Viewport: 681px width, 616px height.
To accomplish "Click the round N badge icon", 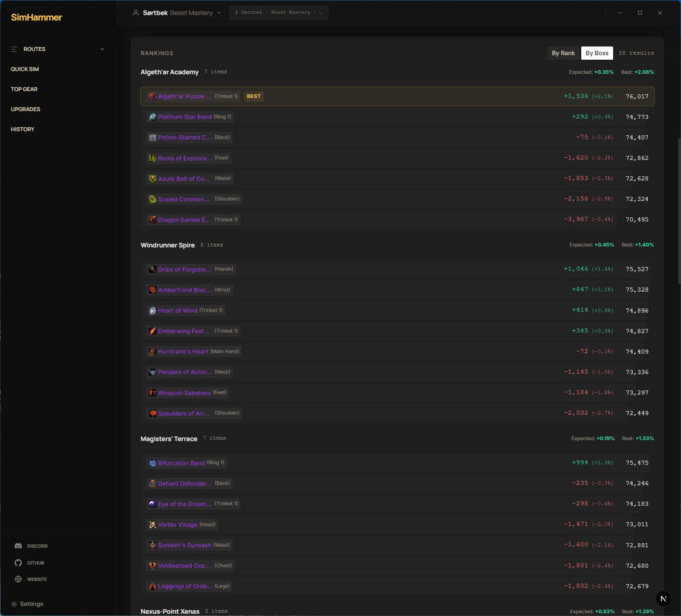I will click(x=663, y=599).
